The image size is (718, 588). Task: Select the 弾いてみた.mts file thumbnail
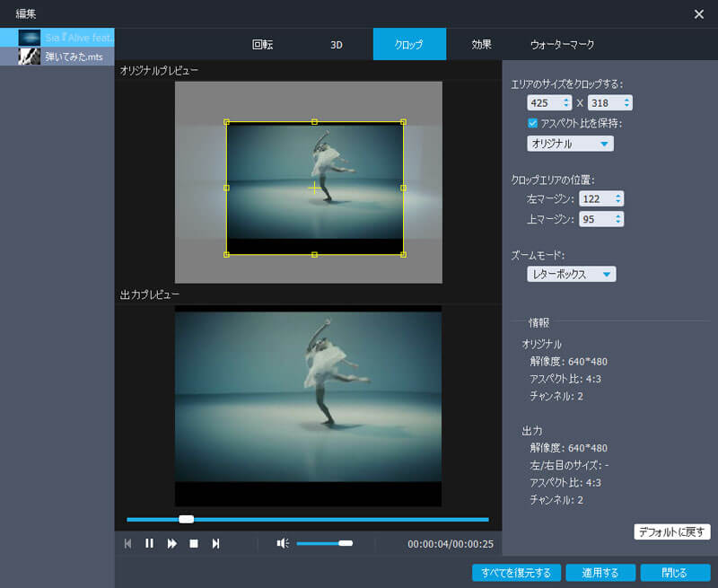pos(30,56)
